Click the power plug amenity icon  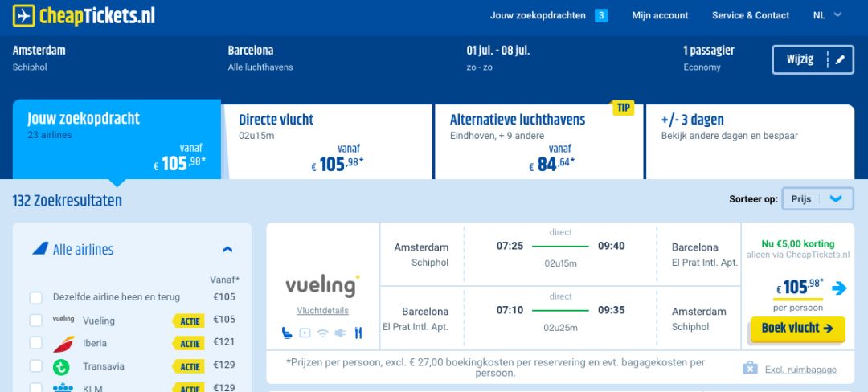coord(341,333)
